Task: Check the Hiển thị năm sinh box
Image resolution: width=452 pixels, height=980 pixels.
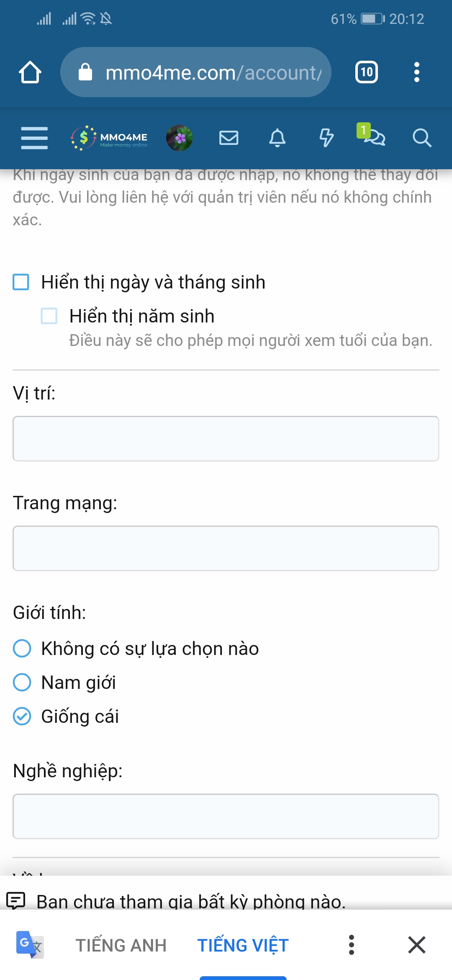Action: (49, 316)
